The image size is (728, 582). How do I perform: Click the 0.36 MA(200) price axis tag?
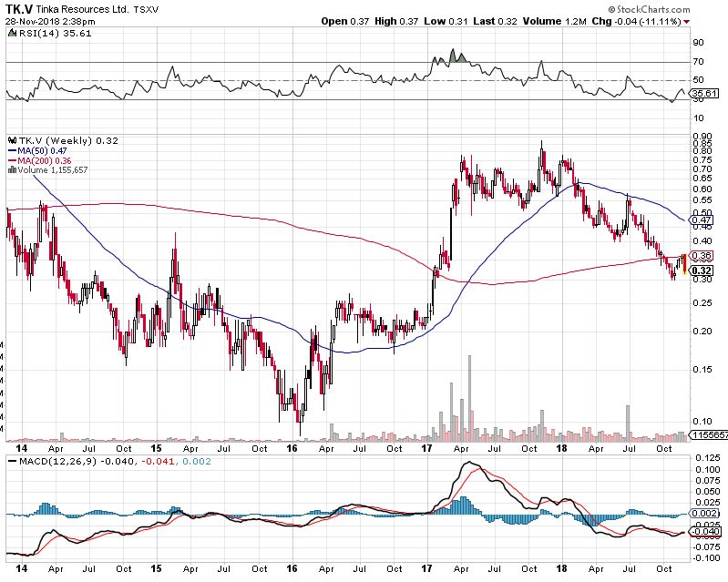click(702, 255)
